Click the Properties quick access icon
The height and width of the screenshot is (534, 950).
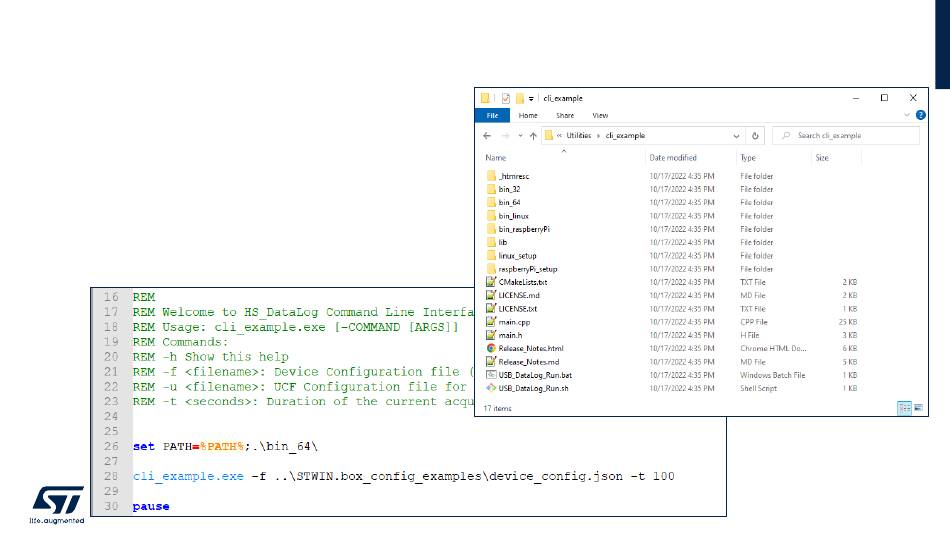click(505, 98)
